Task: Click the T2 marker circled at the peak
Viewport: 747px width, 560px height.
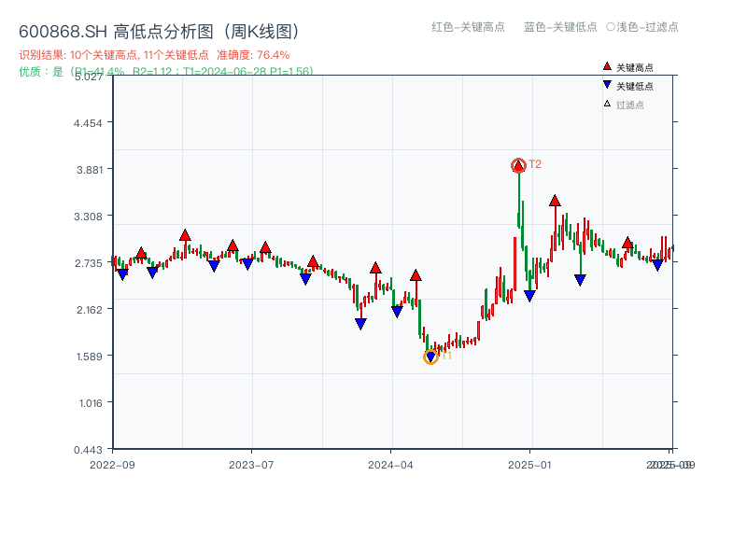Action: [519, 164]
